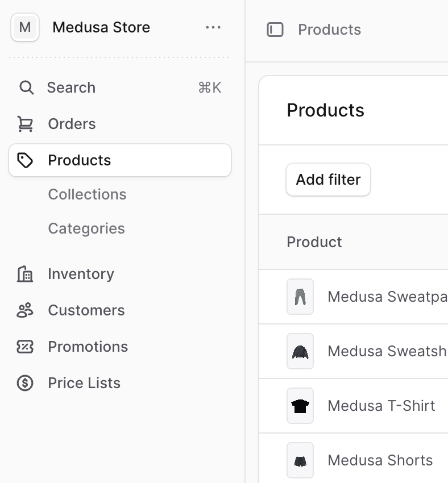Select the Medusa Sweatshirt thumbnail
This screenshot has width=448, height=483.
pos(300,351)
